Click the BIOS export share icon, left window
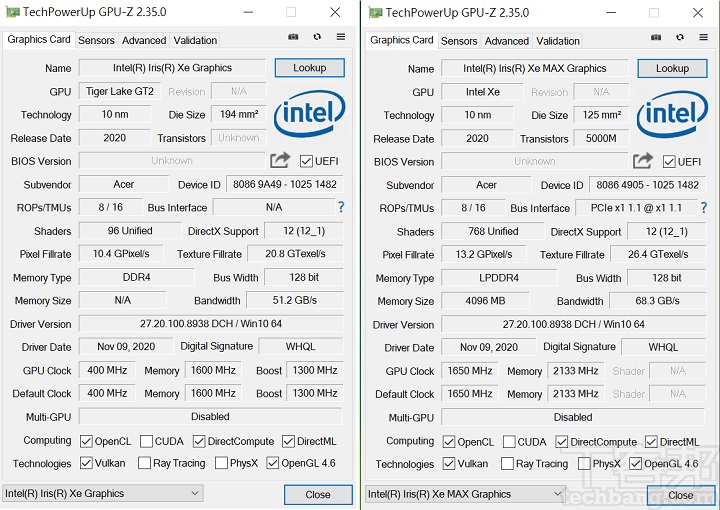720x510 pixels. [280, 160]
